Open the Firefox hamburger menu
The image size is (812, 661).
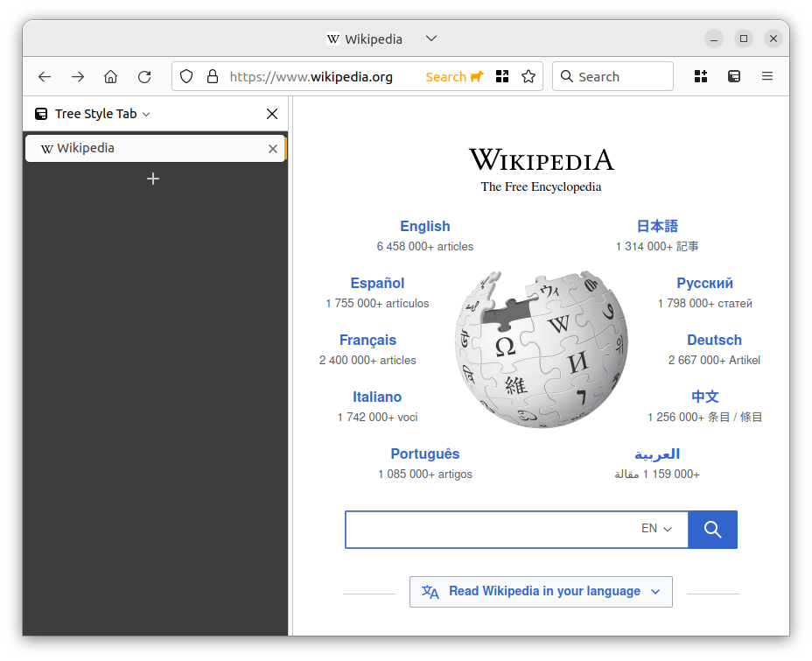767,77
